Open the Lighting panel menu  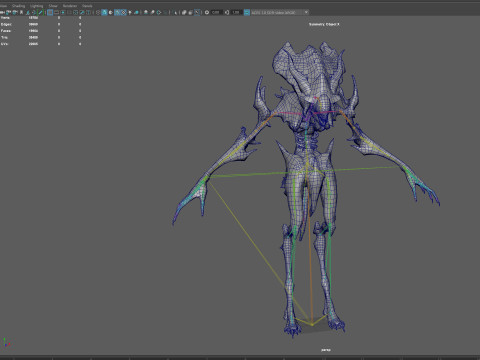tap(36, 6)
